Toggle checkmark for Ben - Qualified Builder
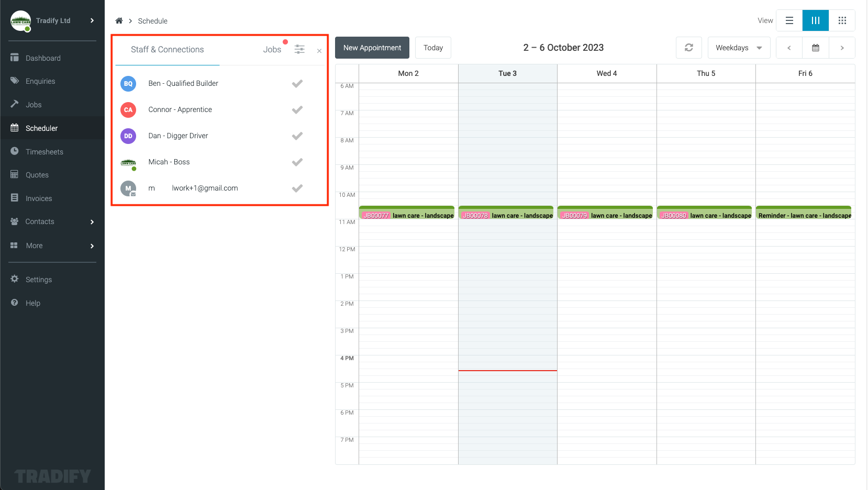The height and width of the screenshot is (490, 868). click(x=297, y=84)
